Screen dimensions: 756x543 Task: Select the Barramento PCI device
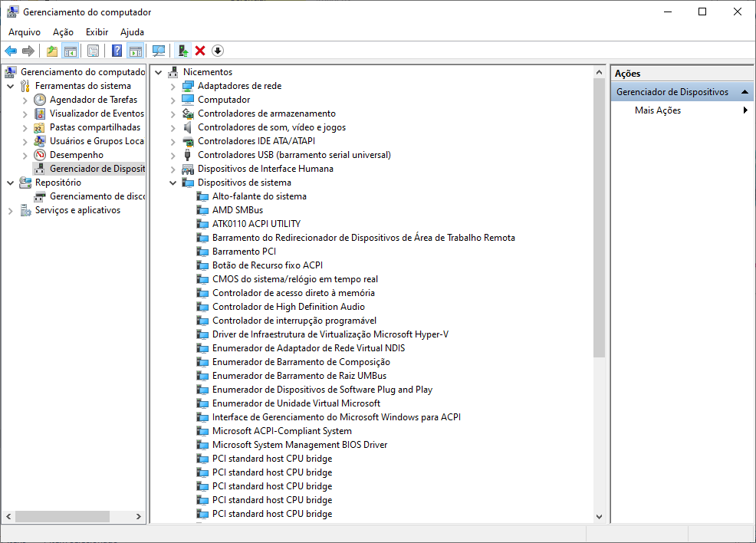tap(244, 252)
